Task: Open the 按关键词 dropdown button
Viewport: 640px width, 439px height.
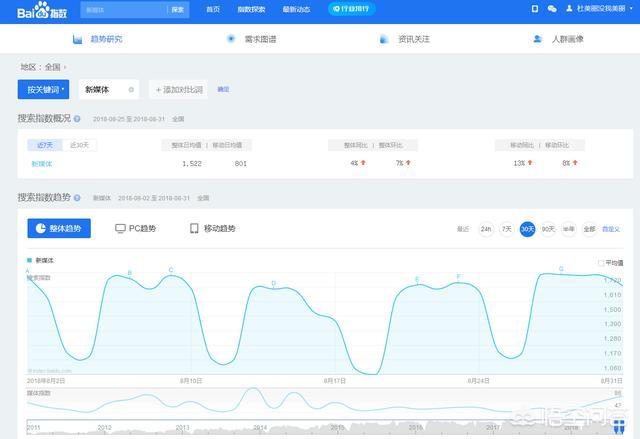Action: pos(43,89)
